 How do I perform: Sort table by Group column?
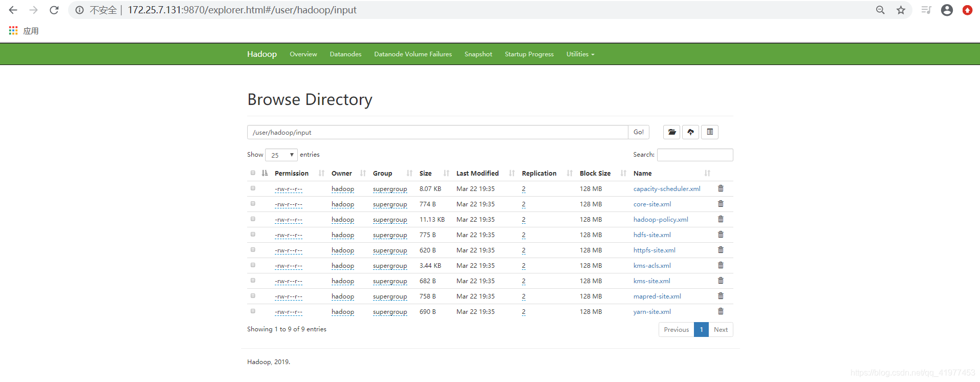coord(393,174)
